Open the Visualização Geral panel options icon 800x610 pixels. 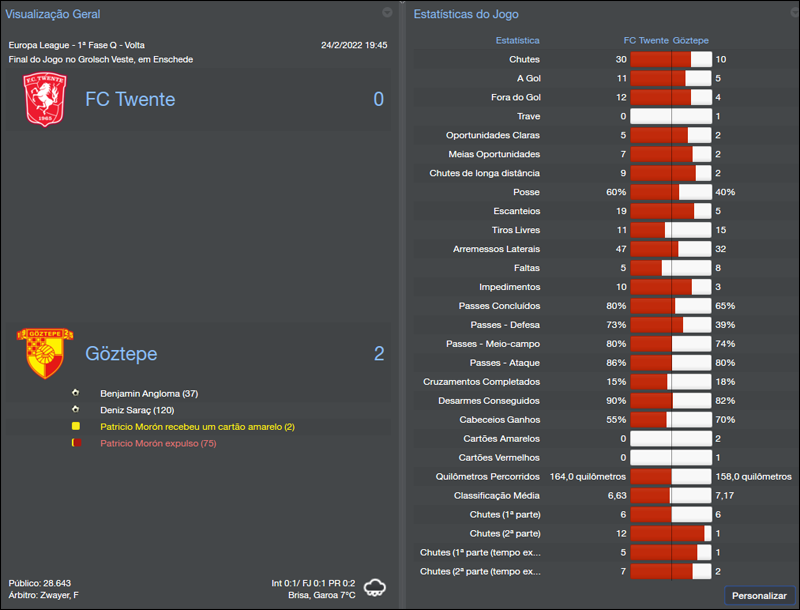(386, 13)
